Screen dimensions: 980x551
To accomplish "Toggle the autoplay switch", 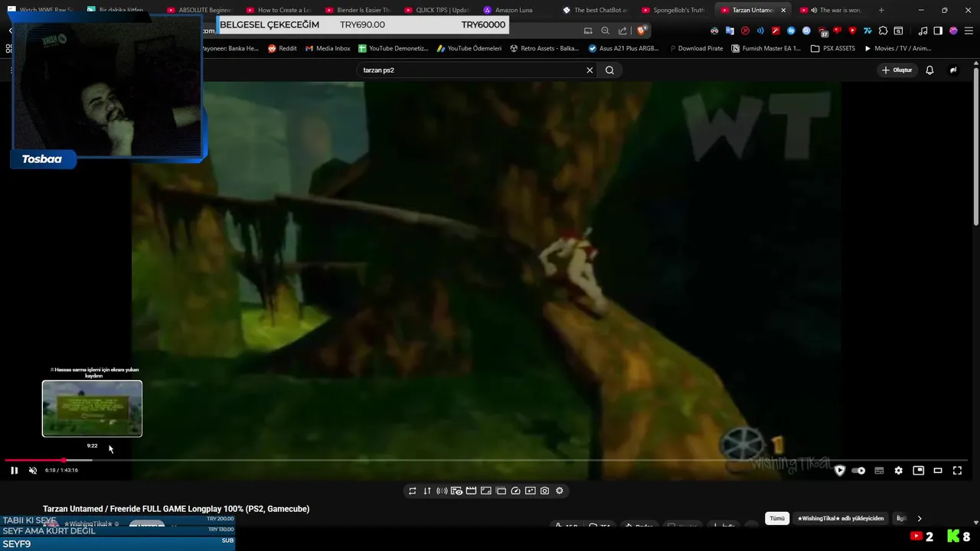I will (x=858, y=471).
